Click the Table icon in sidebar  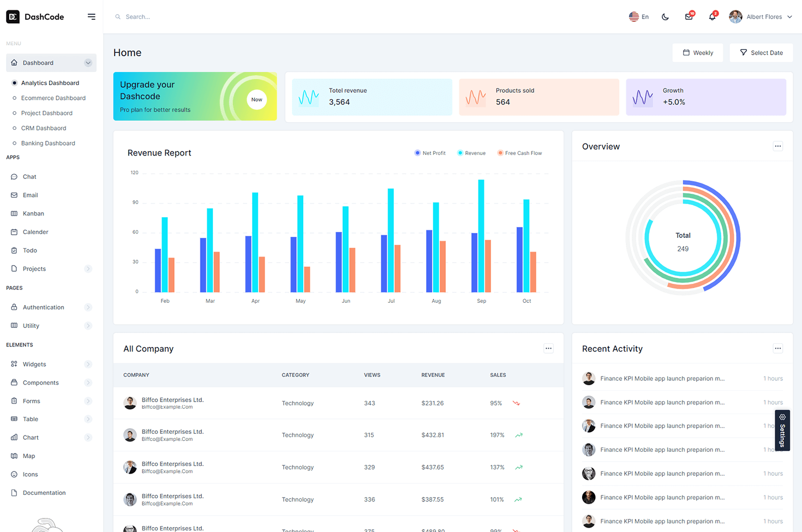click(x=14, y=419)
